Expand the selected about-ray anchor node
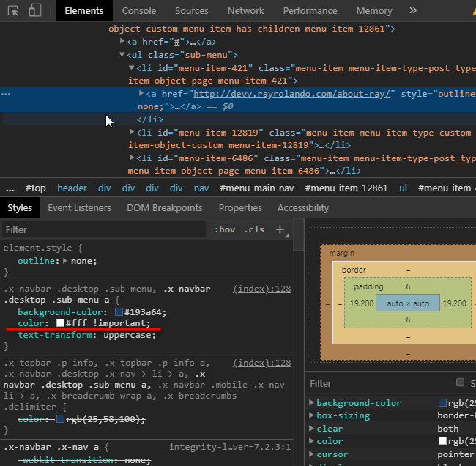The height and width of the screenshot is (466, 476). [x=141, y=93]
